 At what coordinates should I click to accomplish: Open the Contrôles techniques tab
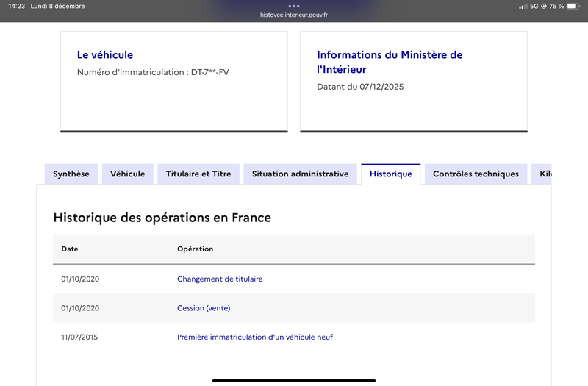click(x=476, y=174)
